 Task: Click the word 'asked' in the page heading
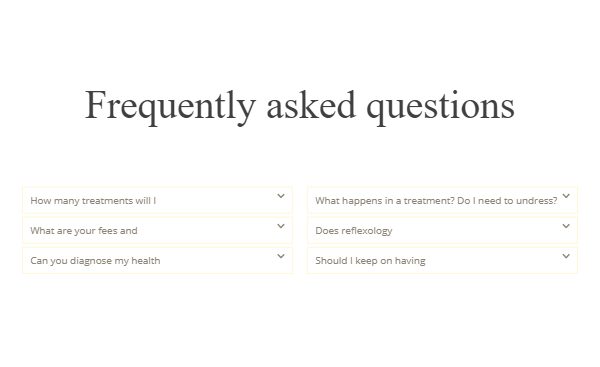tap(311, 104)
